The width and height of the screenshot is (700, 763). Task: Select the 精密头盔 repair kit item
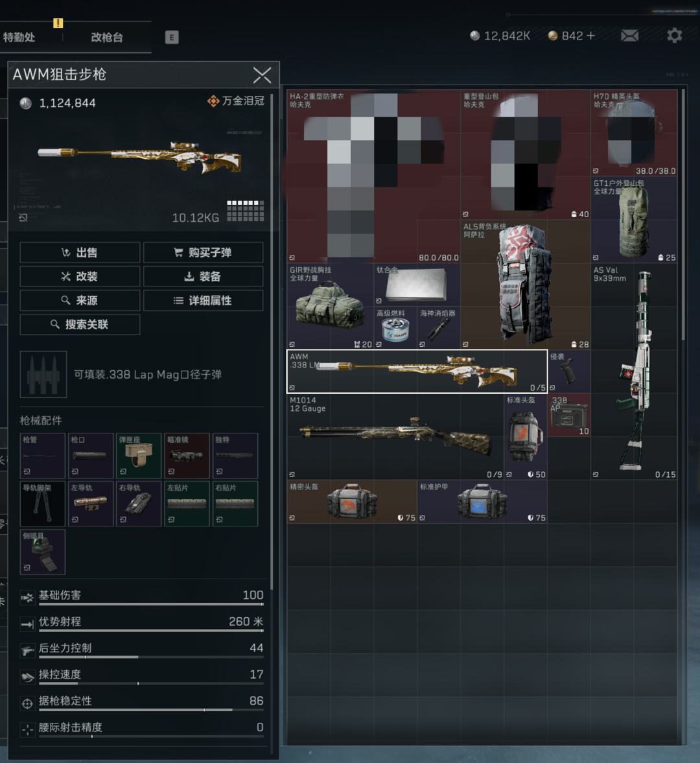[x=352, y=502]
